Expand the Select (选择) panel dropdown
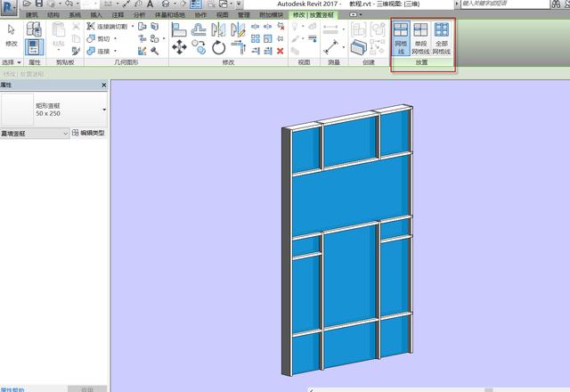This screenshot has height=392, width=570. tap(12, 62)
